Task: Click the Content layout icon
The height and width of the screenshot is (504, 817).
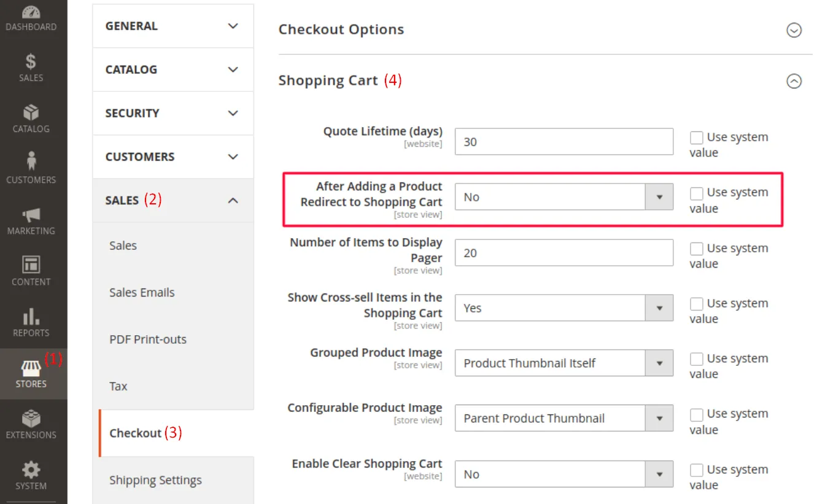Action: 31,265
